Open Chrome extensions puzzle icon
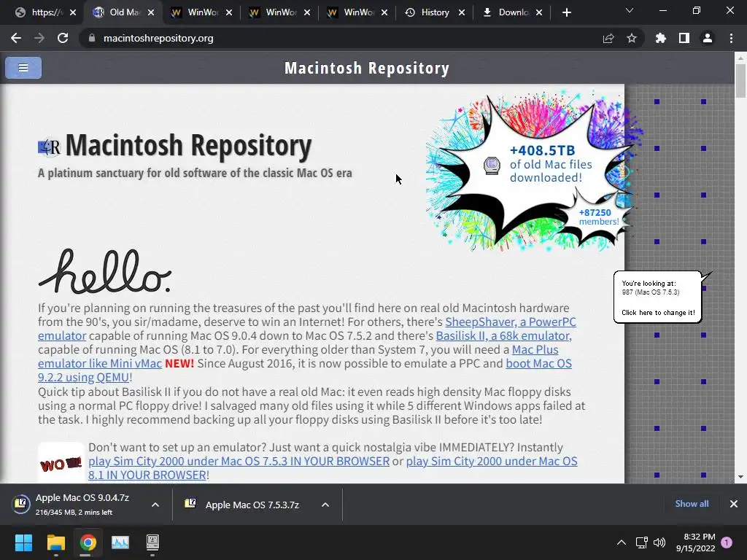The height and width of the screenshot is (560, 747). click(661, 38)
